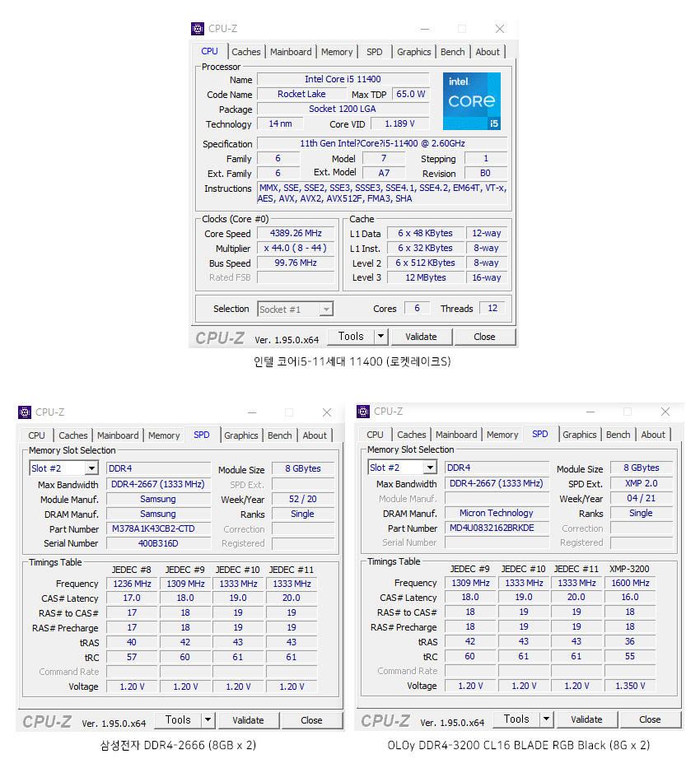Expand Slot #2 dropdown in Samsung SPD window
Screen dimensions: 700x782
click(x=91, y=468)
